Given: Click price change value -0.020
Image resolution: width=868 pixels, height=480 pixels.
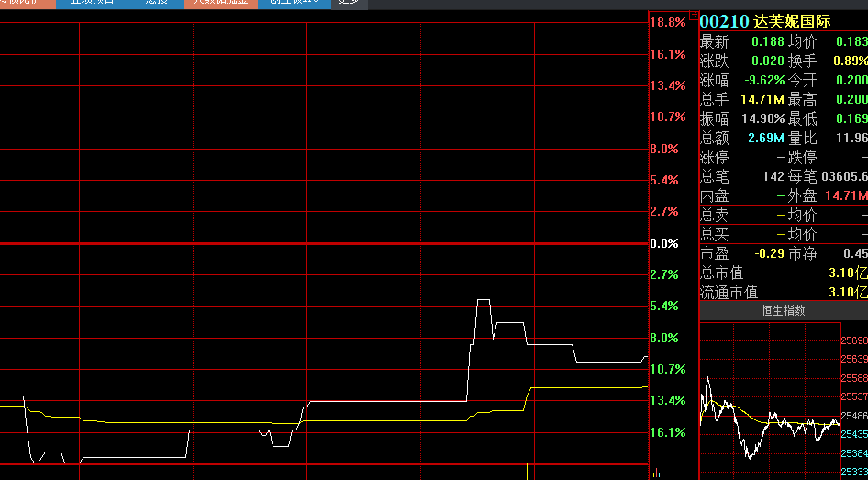Looking at the screenshot, I should [765, 61].
